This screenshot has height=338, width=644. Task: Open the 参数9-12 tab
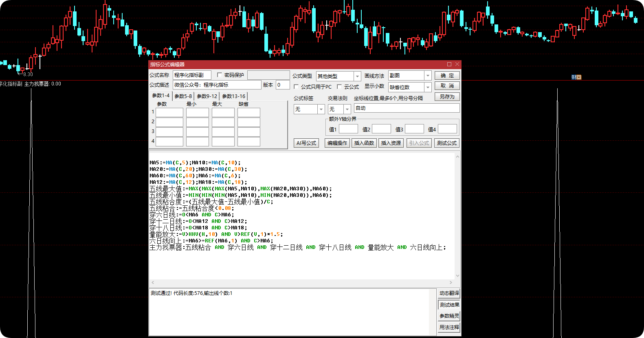(x=207, y=96)
